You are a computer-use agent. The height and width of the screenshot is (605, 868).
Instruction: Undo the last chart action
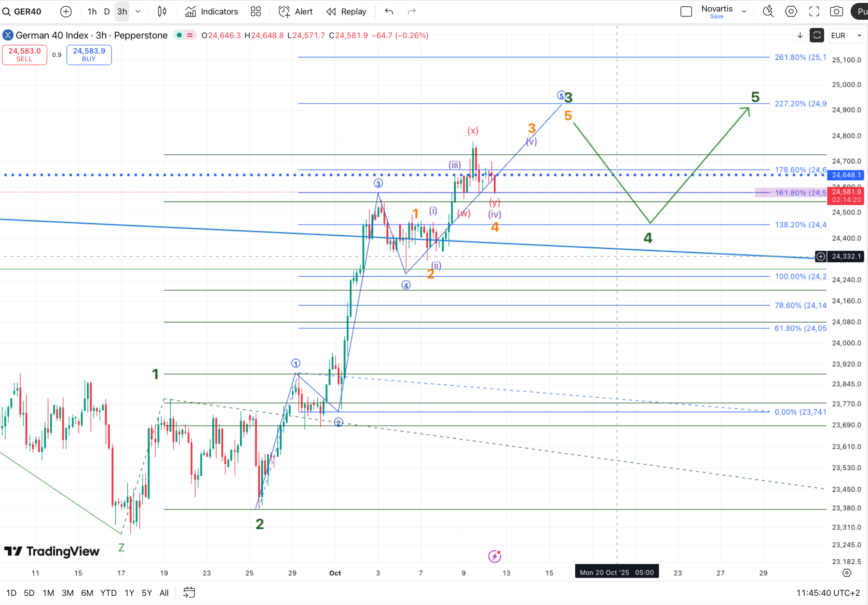click(389, 12)
